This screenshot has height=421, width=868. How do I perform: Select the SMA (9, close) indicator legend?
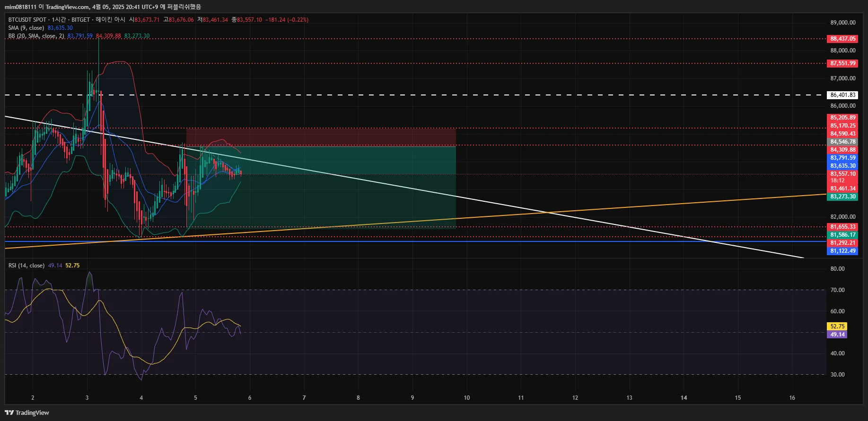click(x=26, y=28)
